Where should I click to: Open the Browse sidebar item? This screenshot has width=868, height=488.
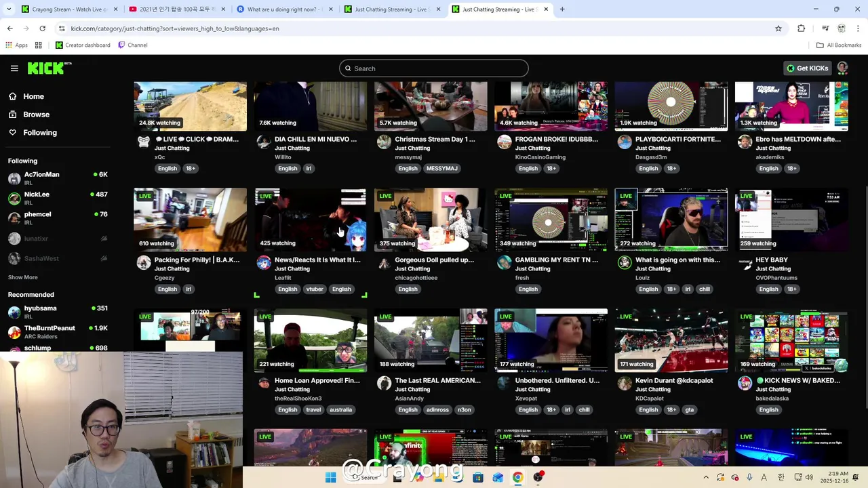pos(36,115)
